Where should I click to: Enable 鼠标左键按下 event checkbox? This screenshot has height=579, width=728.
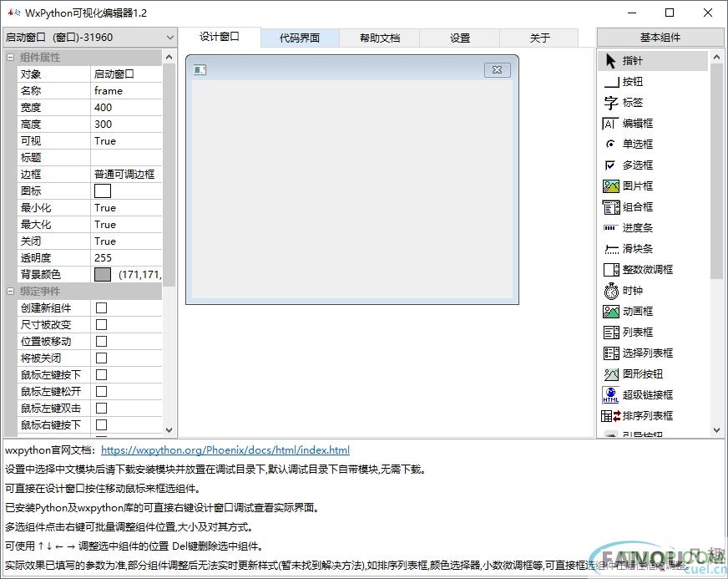[101, 375]
